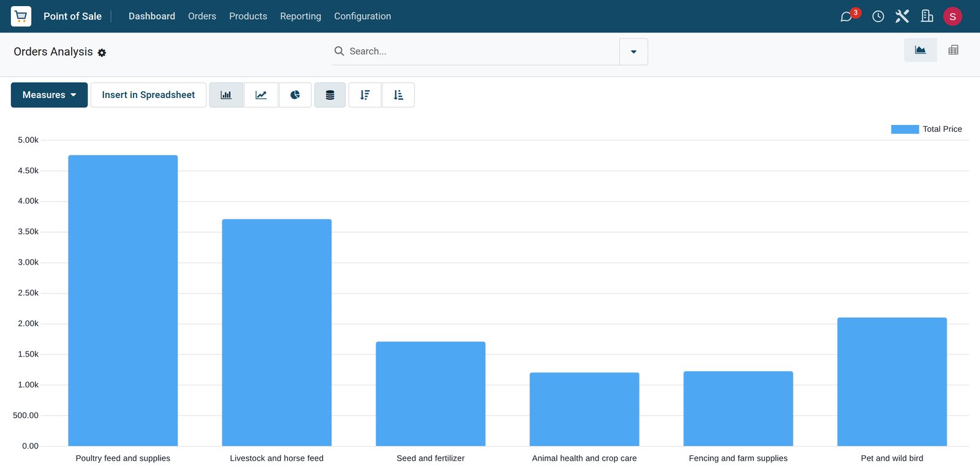
Task: Click the Poultry feed and supplies bar
Action: pos(123,300)
